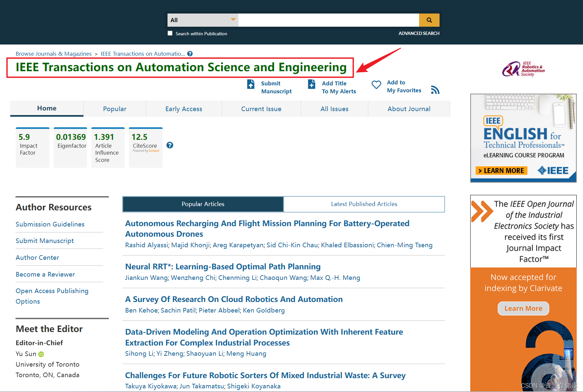Click author Takuya Kiyokawa
The image size is (583, 392).
(151, 386)
